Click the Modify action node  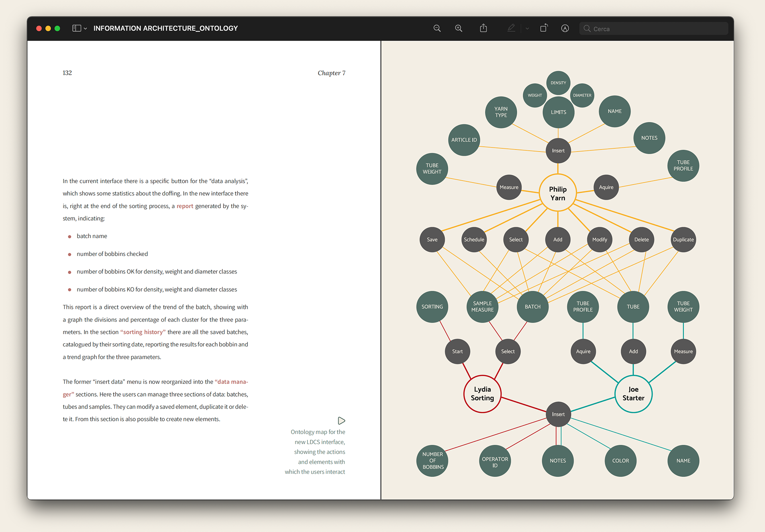(599, 239)
